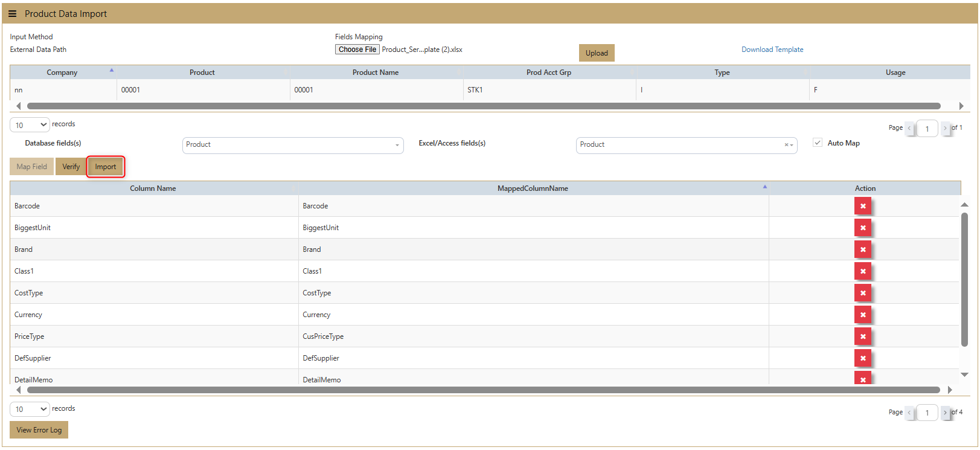The image size is (980, 450).
Task: Delete the Barcode mapping row
Action: 862,206
